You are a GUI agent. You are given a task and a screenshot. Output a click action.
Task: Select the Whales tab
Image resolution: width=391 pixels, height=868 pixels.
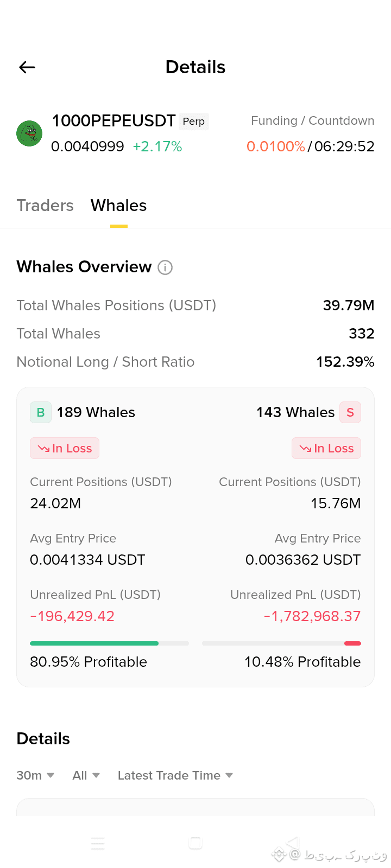tap(119, 206)
